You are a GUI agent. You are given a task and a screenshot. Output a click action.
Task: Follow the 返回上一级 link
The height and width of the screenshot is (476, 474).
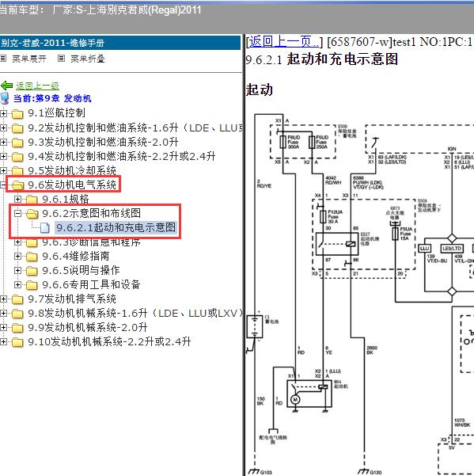point(38,86)
